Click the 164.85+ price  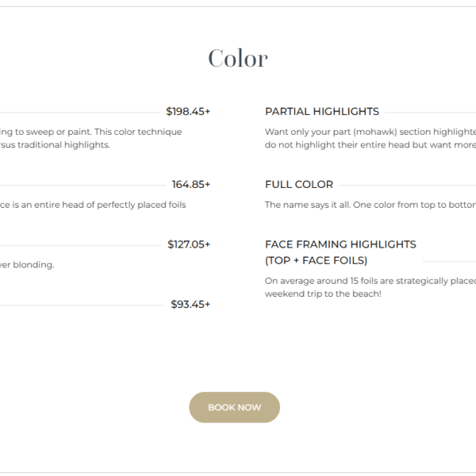coord(191,185)
